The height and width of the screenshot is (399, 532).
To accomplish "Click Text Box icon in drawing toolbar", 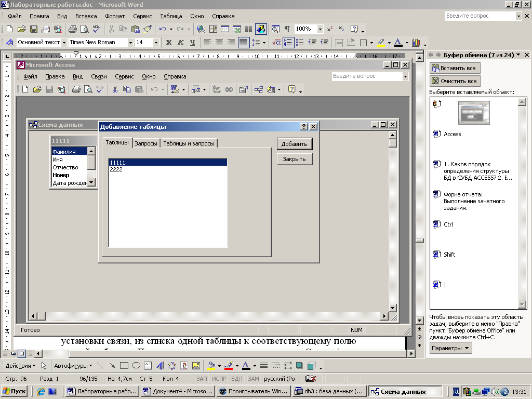I will (x=148, y=366).
